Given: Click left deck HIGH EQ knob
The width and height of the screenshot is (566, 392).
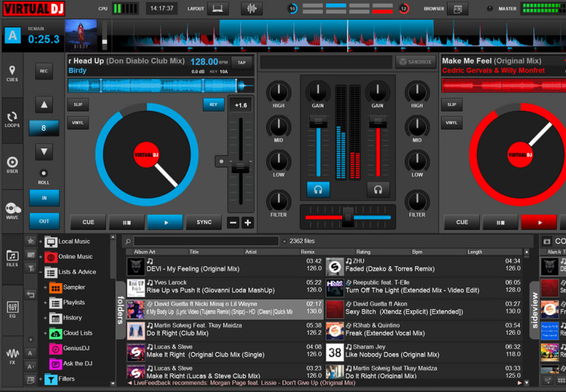Looking at the screenshot, I should pos(279,92).
